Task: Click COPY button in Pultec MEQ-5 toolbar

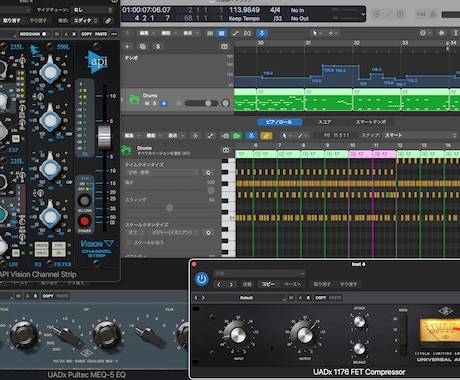Action: 48,296
